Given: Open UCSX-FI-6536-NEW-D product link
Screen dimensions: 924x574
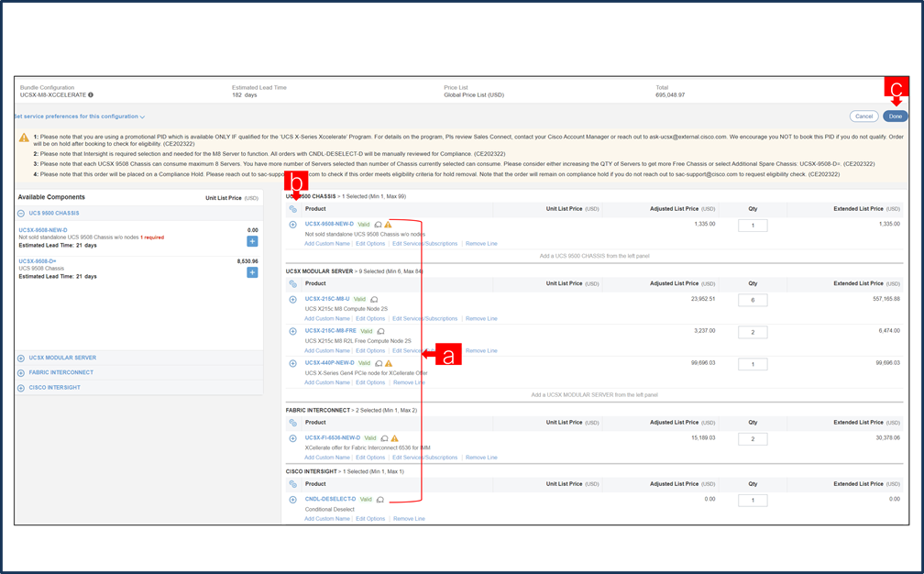Looking at the screenshot, I should [x=333, y=438].
